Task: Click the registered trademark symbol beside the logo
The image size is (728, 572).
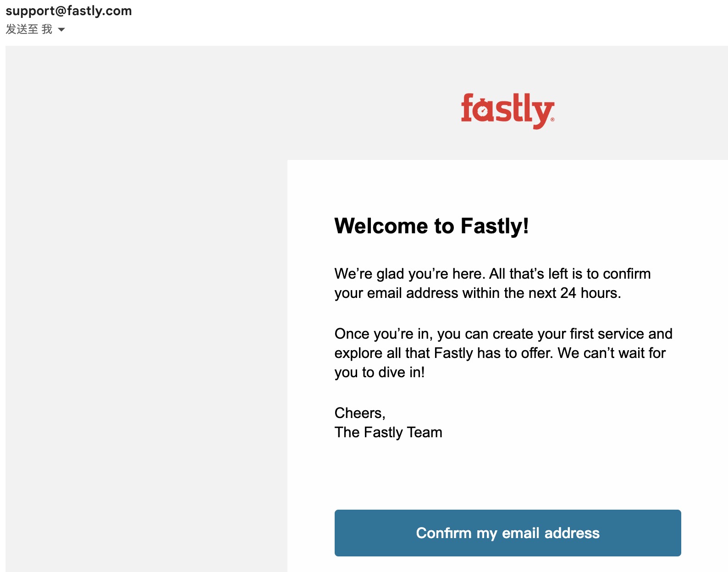Action: [552, 120]
